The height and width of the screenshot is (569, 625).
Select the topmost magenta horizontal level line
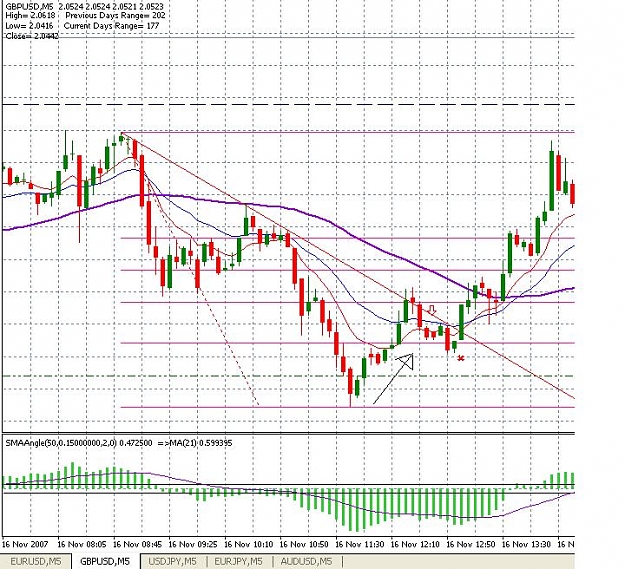pos(348,132)
